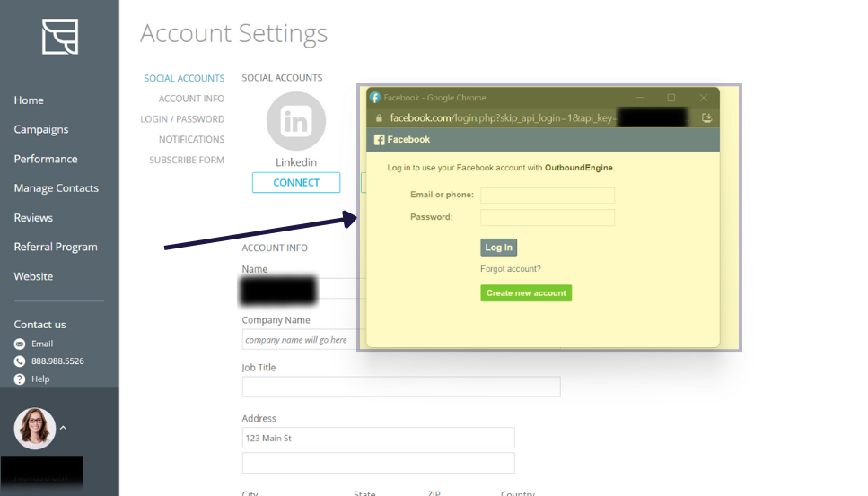Focus the Job Title input field

point(401,387)
